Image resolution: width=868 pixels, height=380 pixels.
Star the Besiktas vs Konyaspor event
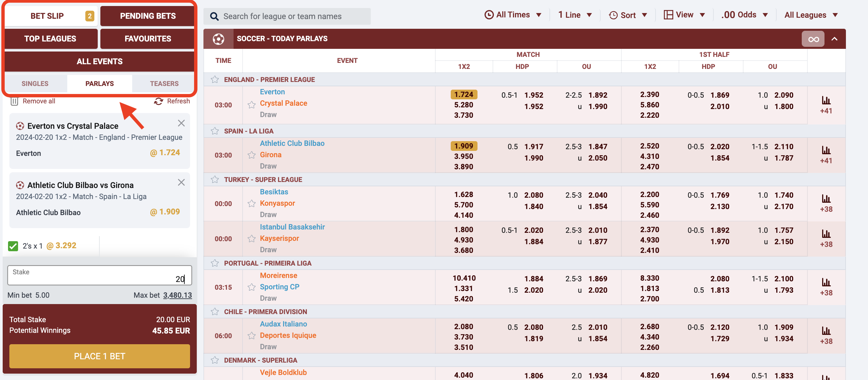pos(251,203)
